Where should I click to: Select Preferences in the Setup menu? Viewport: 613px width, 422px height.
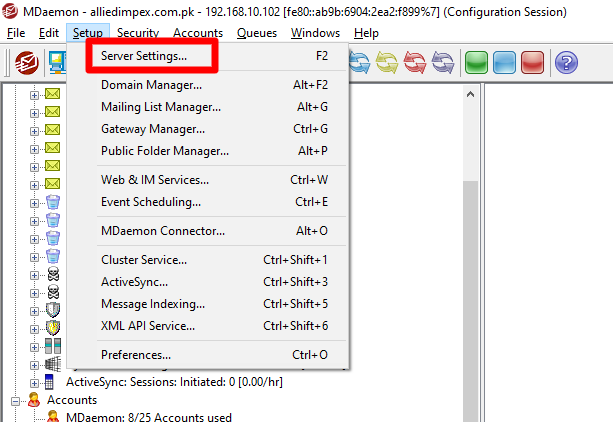point(136,354)
